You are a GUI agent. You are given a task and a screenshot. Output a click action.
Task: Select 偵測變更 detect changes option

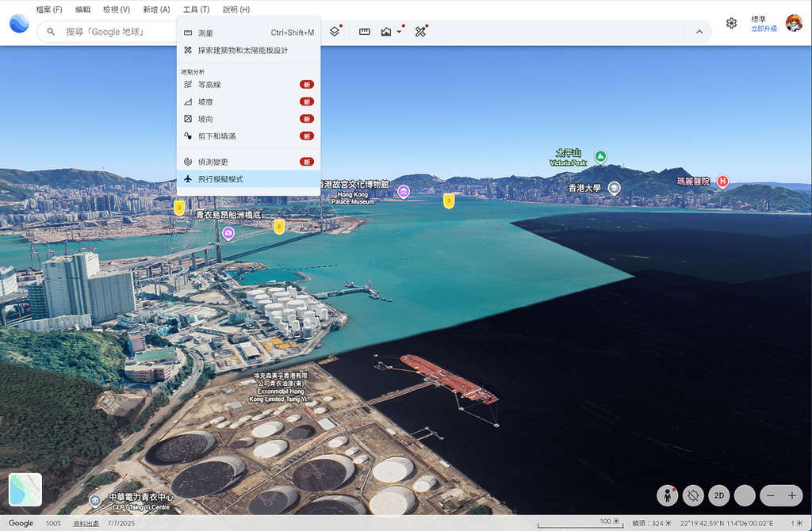pos(248,162)
